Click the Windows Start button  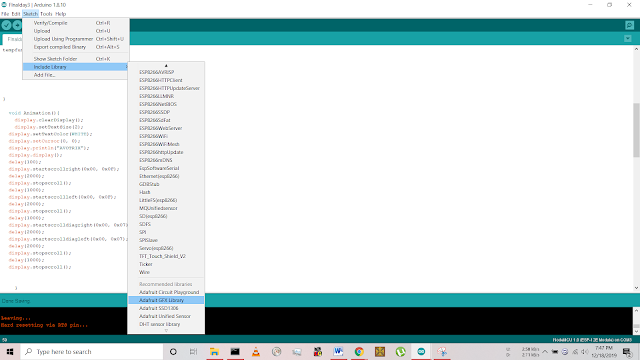(x=10, y=351)
